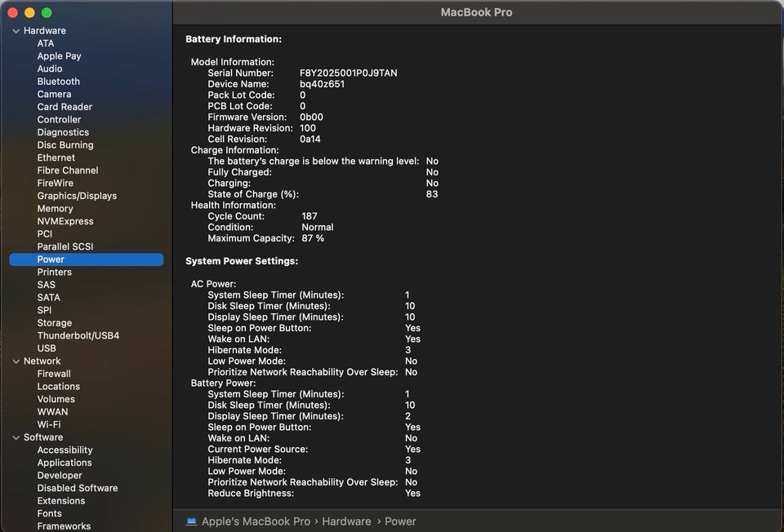The image size is (784, 532).
Task: Select Firewall under Network
Action: pos(54,374)
